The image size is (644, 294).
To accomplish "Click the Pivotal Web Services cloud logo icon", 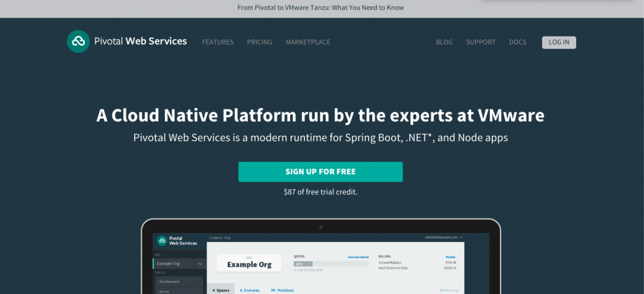I will (x=78, y=41).
